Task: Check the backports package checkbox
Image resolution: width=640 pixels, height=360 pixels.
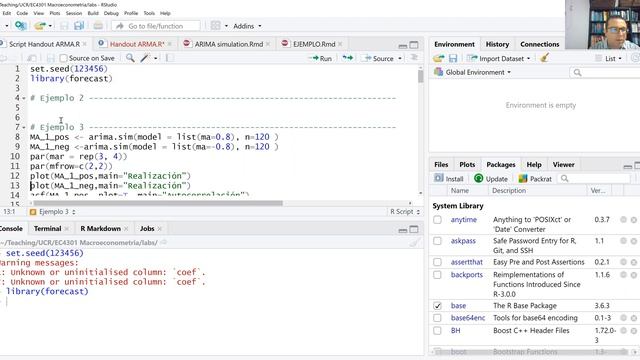Action: [x=438, y=275]
